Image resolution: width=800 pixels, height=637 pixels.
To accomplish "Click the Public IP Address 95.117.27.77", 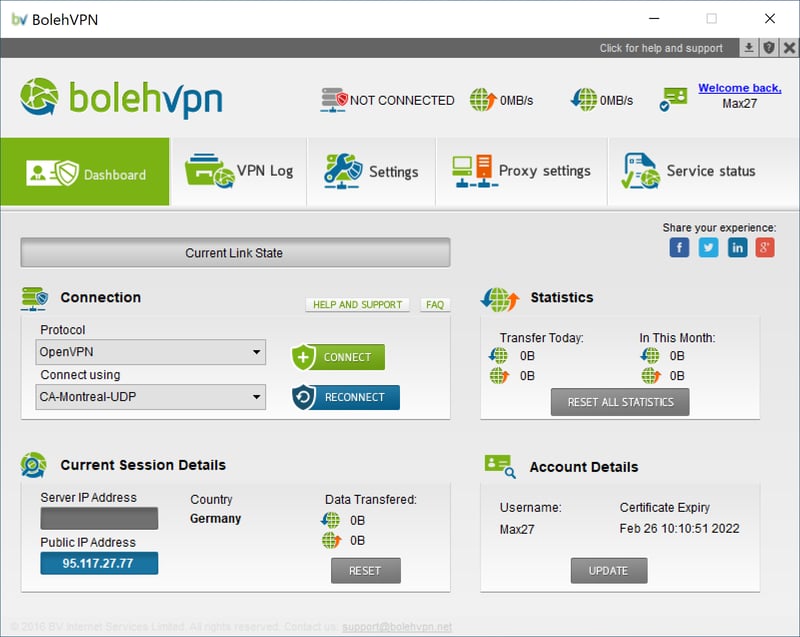I will pyautogui.click(x=99, y=563).
